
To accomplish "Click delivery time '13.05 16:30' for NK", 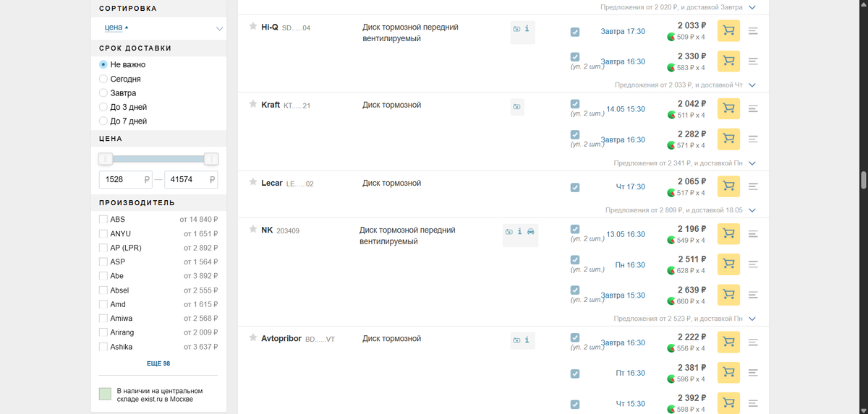I will point(626,234).
